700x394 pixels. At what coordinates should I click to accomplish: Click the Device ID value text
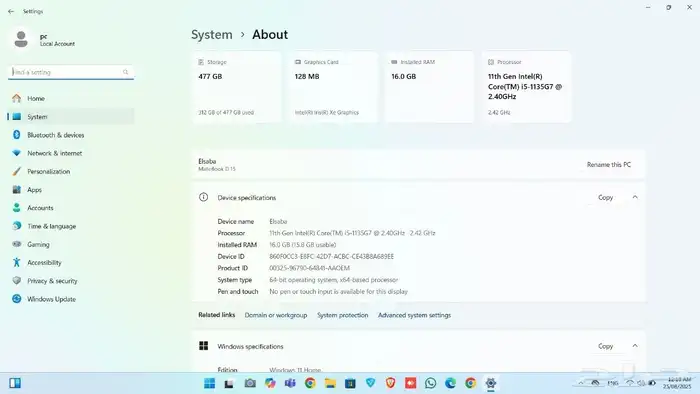(331, 257)
